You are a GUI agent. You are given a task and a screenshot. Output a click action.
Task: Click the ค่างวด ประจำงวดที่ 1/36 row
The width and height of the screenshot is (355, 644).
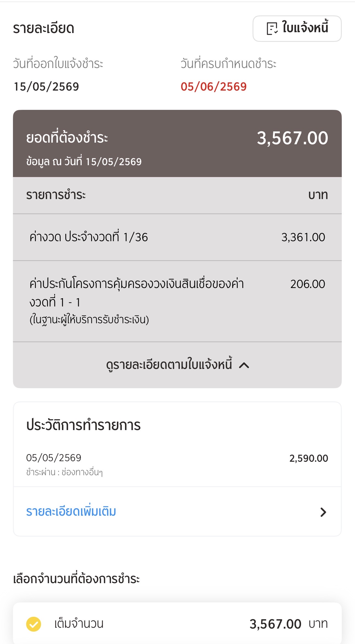click(x=177, y=237)
